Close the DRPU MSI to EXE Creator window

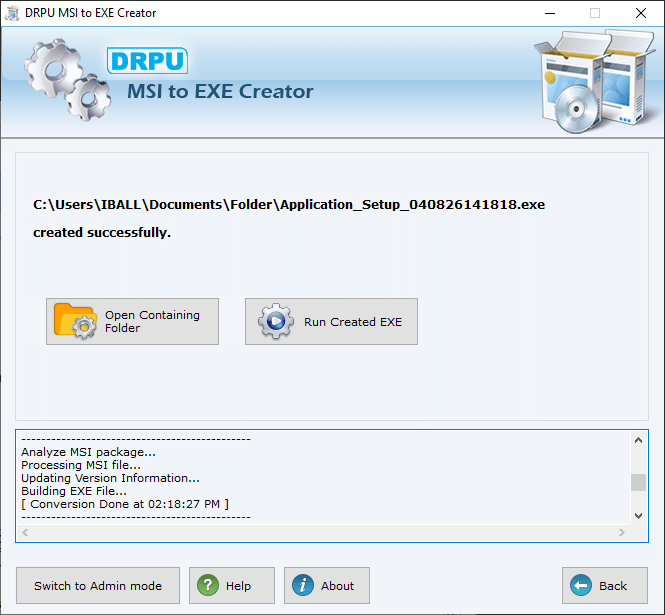pos(641,13)
